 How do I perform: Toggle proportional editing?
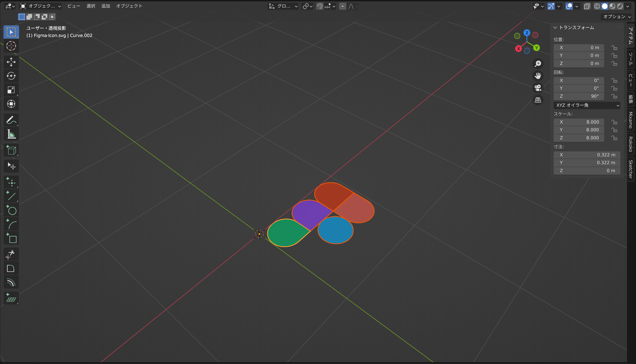coord(343,6)
